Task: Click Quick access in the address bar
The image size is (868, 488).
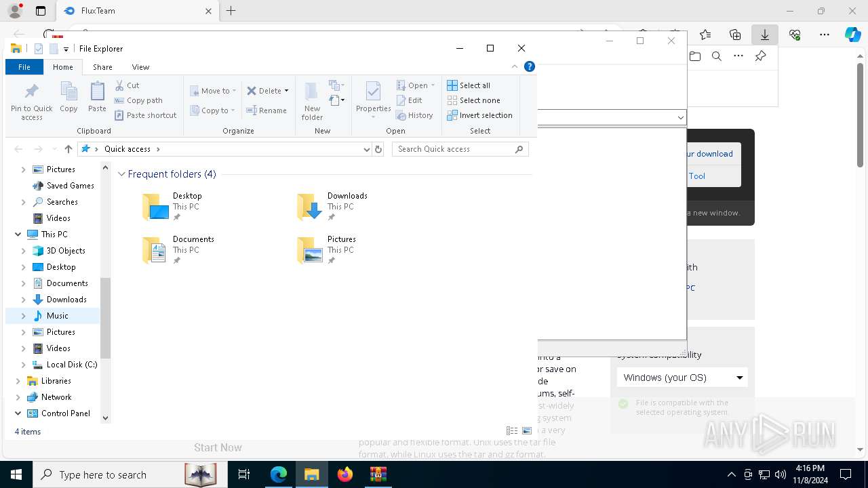Action: point(127,149)
